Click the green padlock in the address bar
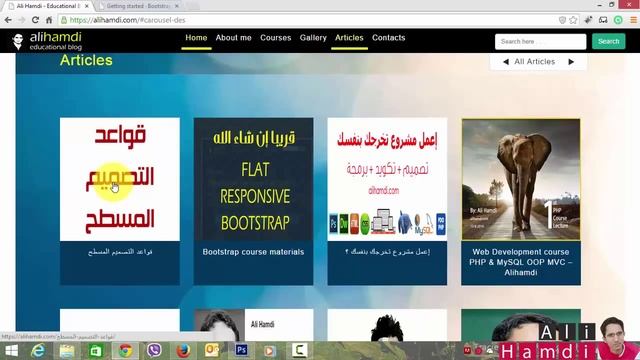 [x=64, y=20]
